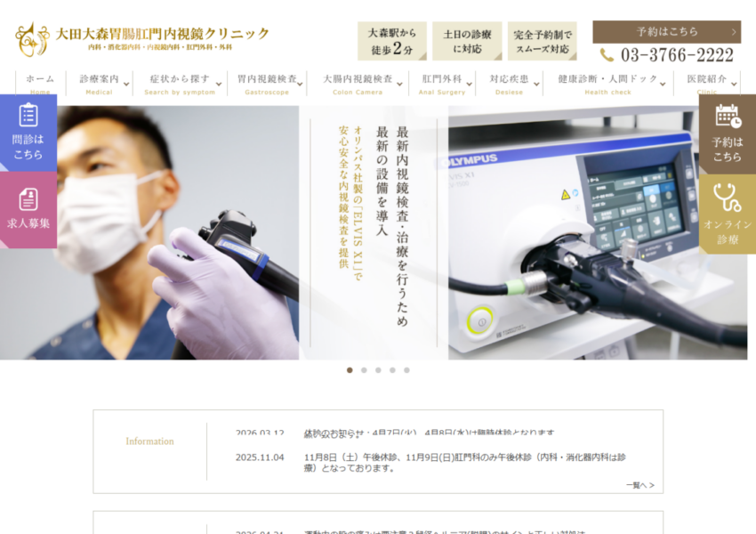Open the 健康診断・人間ドック menu
The image size is (756, 534).
[608, 84]
